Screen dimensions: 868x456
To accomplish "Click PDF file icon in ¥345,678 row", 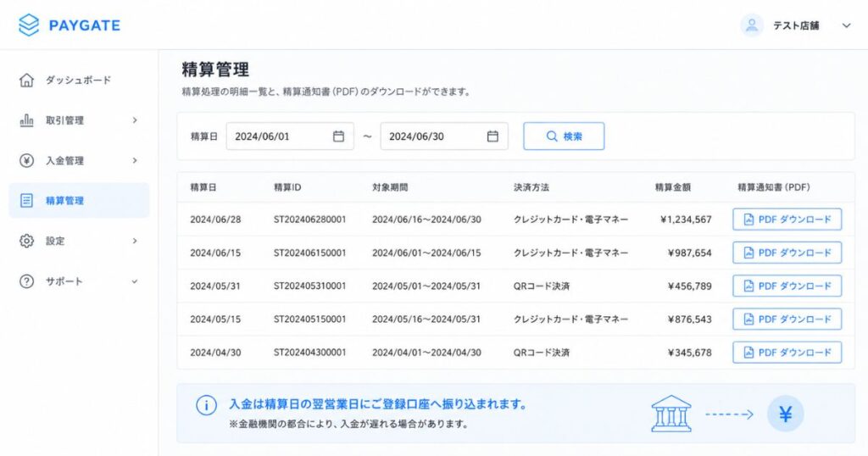I will 748,352.
